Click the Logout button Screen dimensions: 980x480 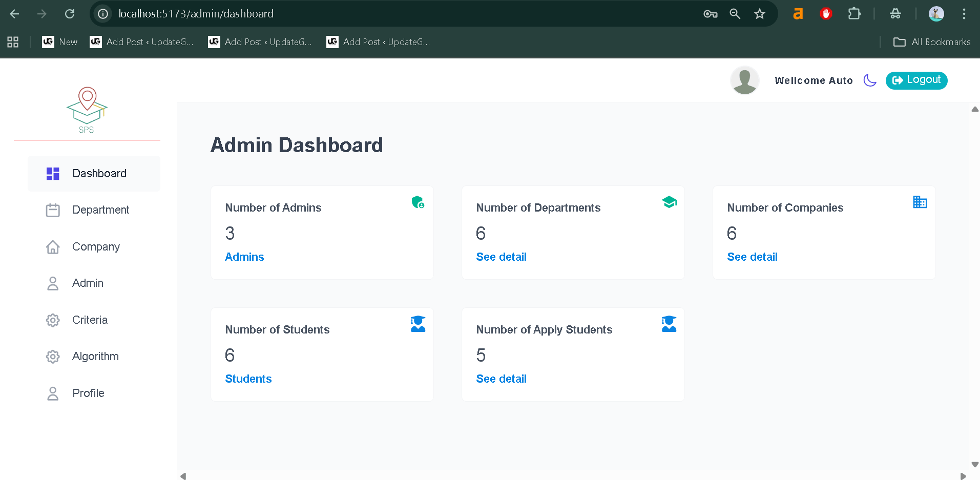pos(916,80)
